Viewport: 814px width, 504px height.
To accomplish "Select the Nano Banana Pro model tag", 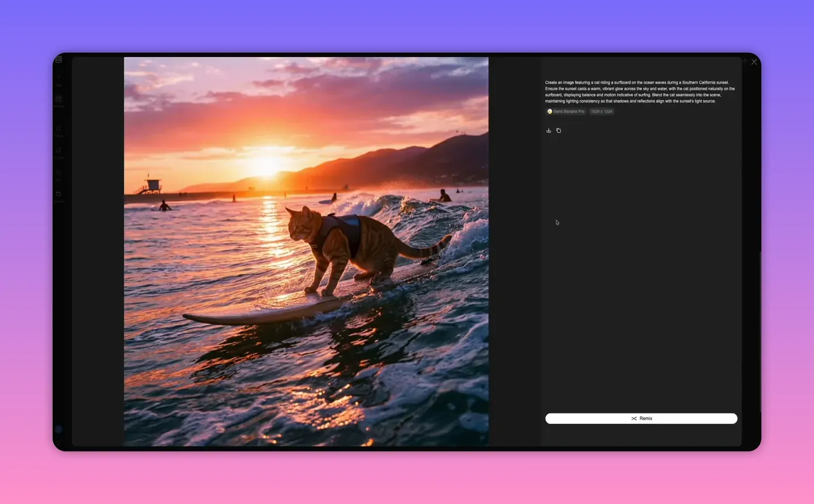I will click(566, 111).
